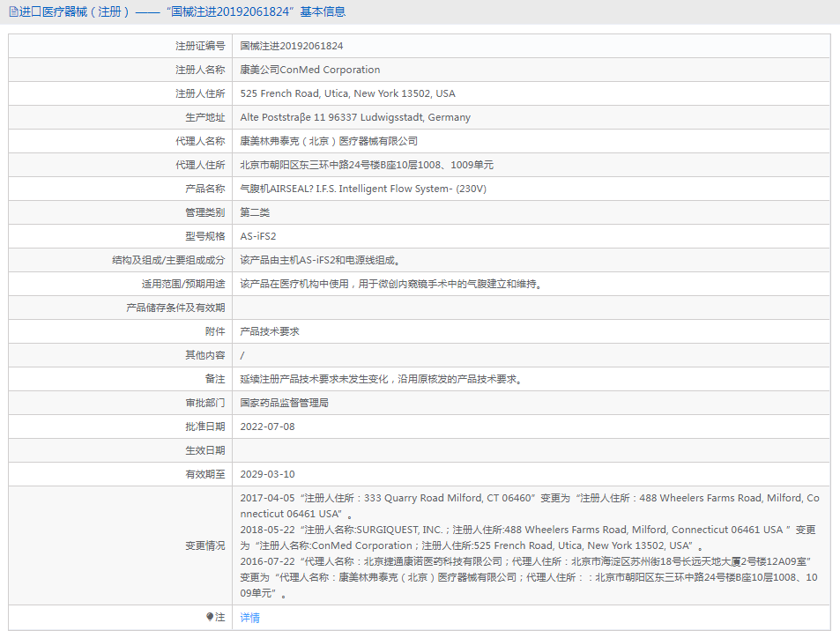
Task: Click the 变更情况 row label
Action: (204, 545)
